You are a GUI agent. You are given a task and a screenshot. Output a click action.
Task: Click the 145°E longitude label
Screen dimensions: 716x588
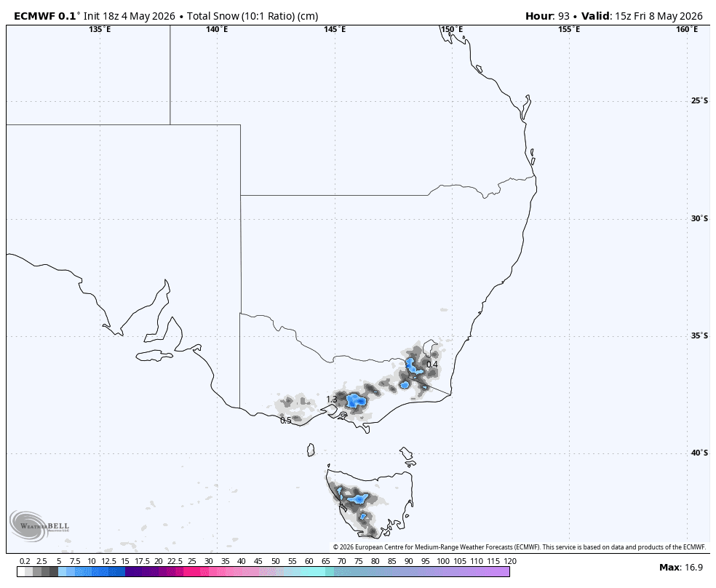[x=335, y=30]
